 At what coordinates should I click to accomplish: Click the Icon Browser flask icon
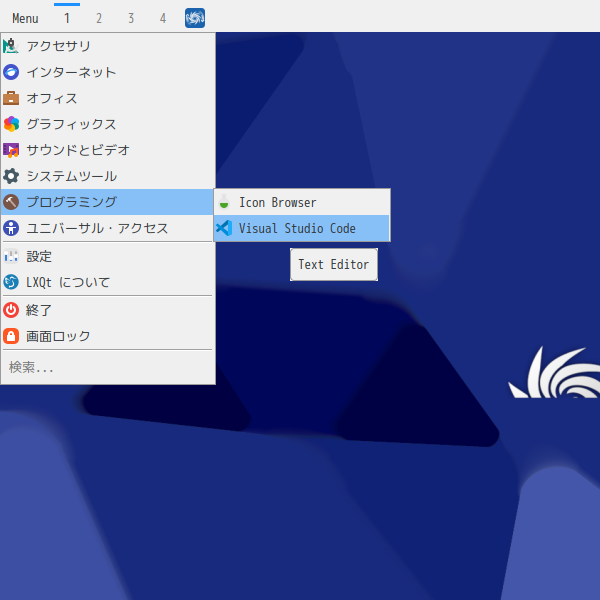coord(224,202)
